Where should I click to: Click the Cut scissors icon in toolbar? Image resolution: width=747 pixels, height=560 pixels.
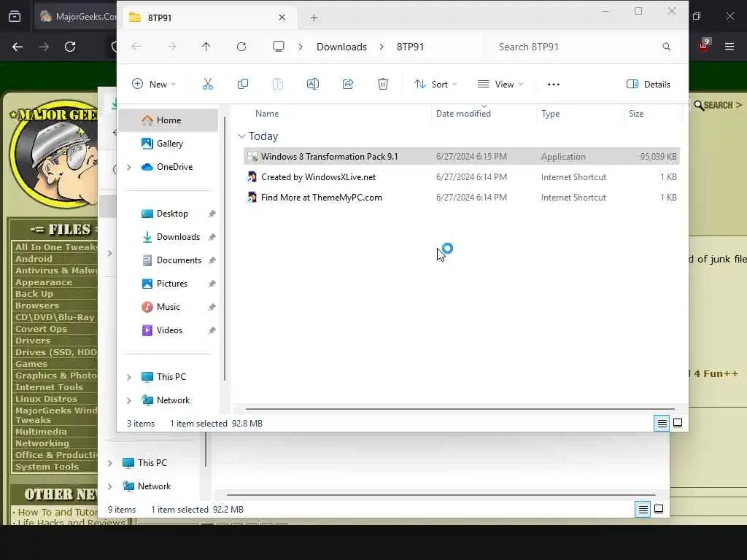[x=208, y=85]
